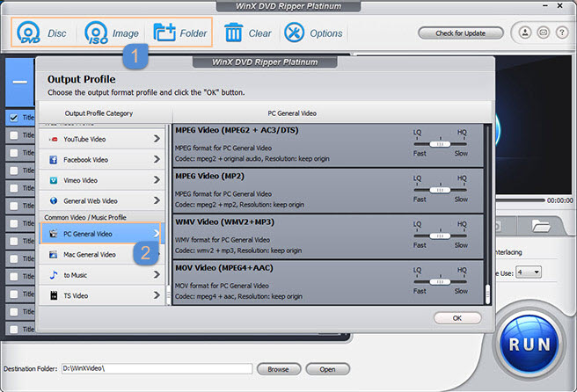Viewport: 577px width, 392px height.
Task: Select to Music profile category
Action: click(102, 275)
